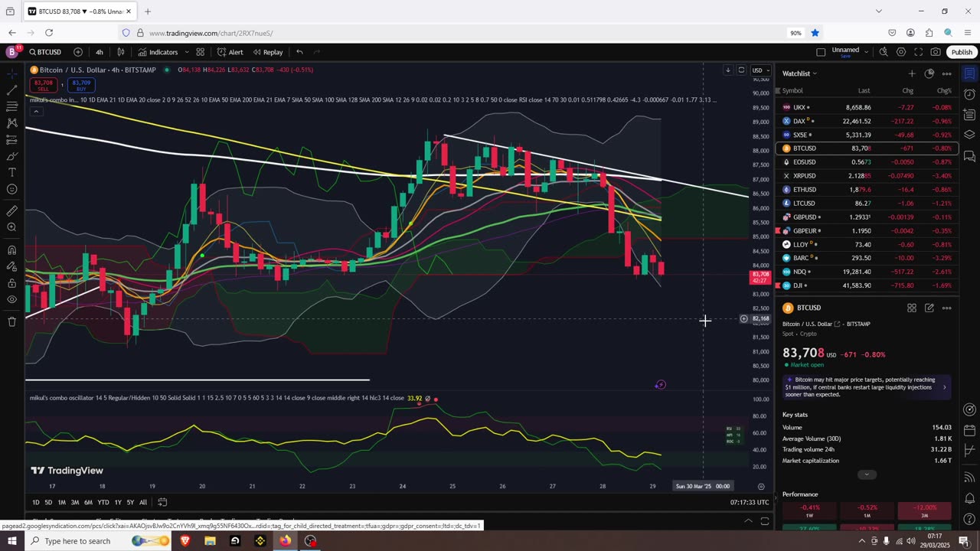Select the patterns drawing tool
Screen dimensions: 980x551
click(x=11, y=123)
